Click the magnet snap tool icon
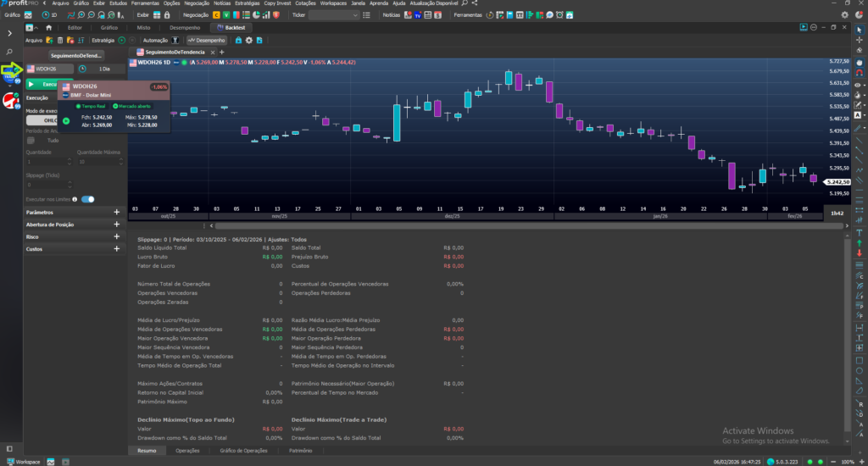 point(860,74)
